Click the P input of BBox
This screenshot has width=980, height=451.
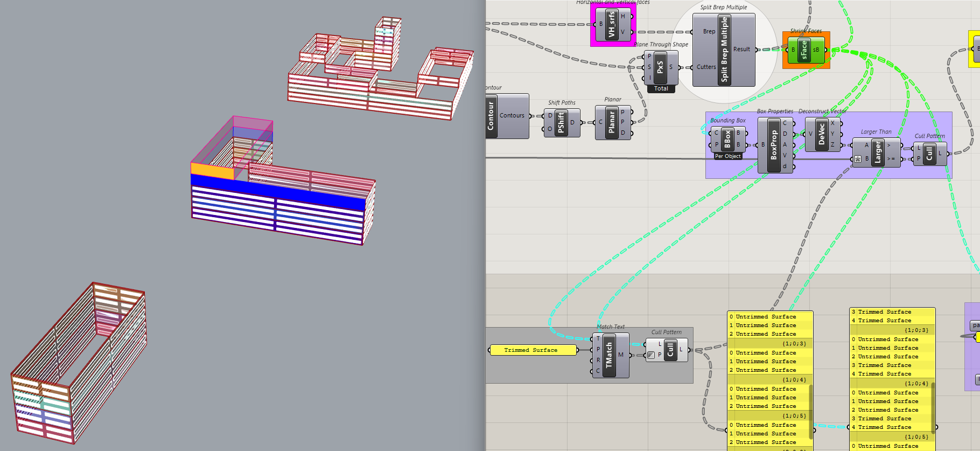point(716,144)
